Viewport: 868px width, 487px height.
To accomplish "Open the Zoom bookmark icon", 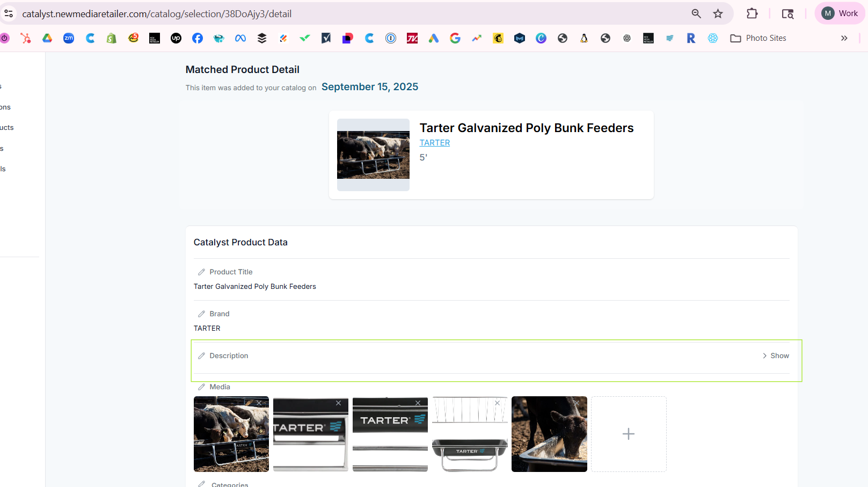I will coord(69,38).
